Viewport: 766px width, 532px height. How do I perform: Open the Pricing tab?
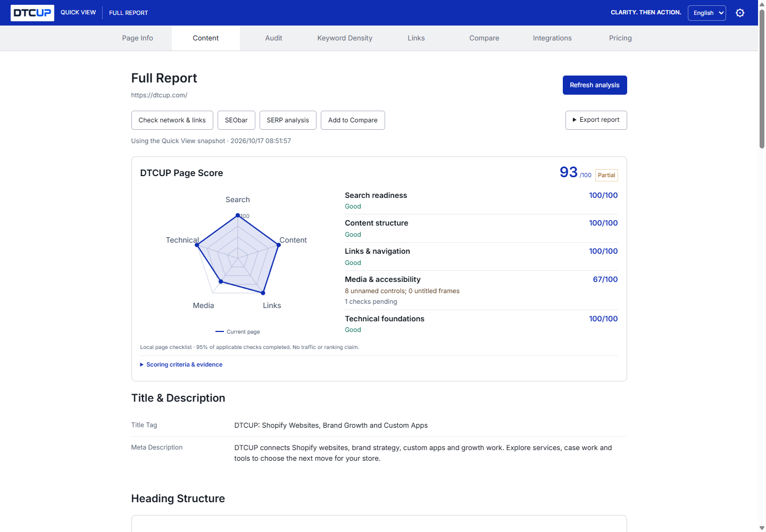click(x=621, y=38)
